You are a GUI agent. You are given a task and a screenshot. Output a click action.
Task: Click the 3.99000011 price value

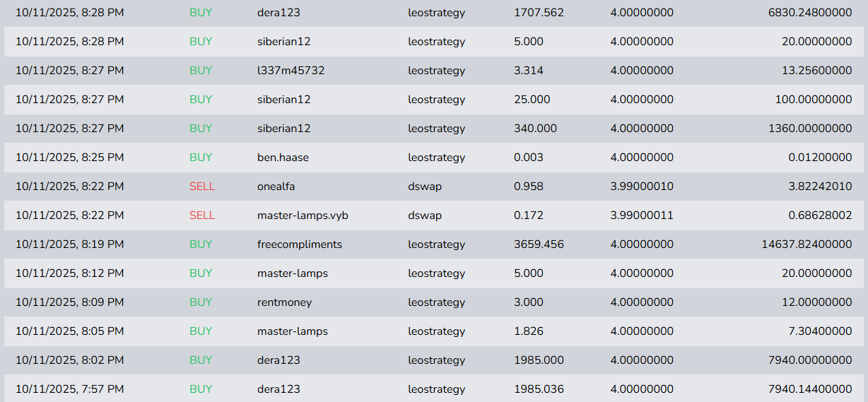tap(642, 215)
